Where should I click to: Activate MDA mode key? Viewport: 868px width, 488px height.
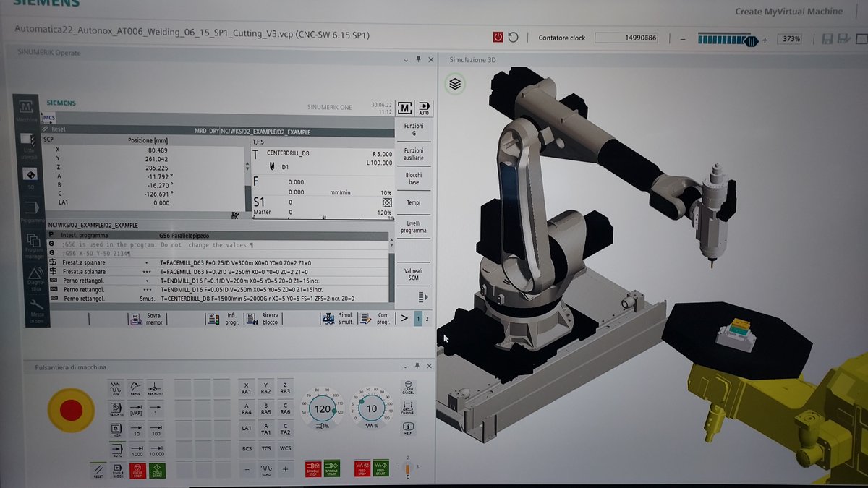click(x=116, y=429)
